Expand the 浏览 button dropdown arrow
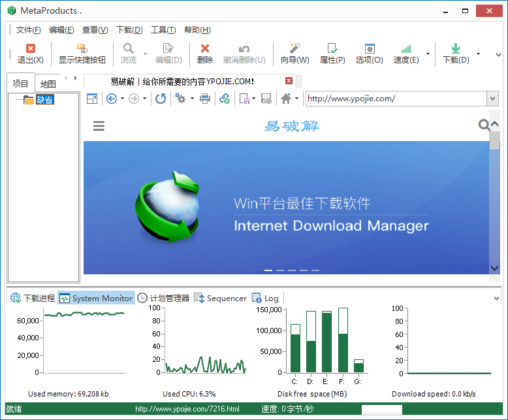 (x=145, y=54)
